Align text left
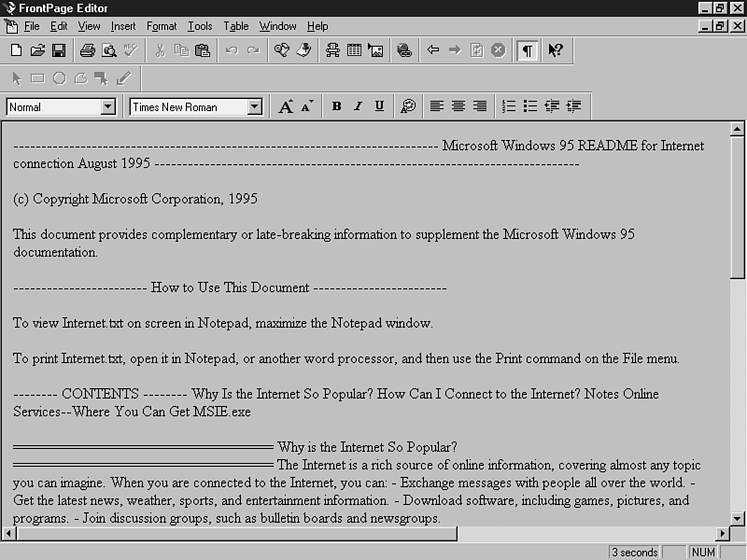Screen dimensions: 747x560 pyautogui.click(x=437, y=106)
